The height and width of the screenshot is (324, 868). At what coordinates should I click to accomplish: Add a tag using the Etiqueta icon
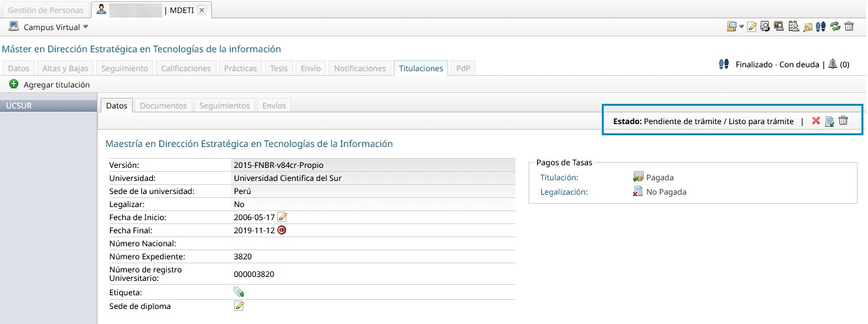[x=239, y=292]
